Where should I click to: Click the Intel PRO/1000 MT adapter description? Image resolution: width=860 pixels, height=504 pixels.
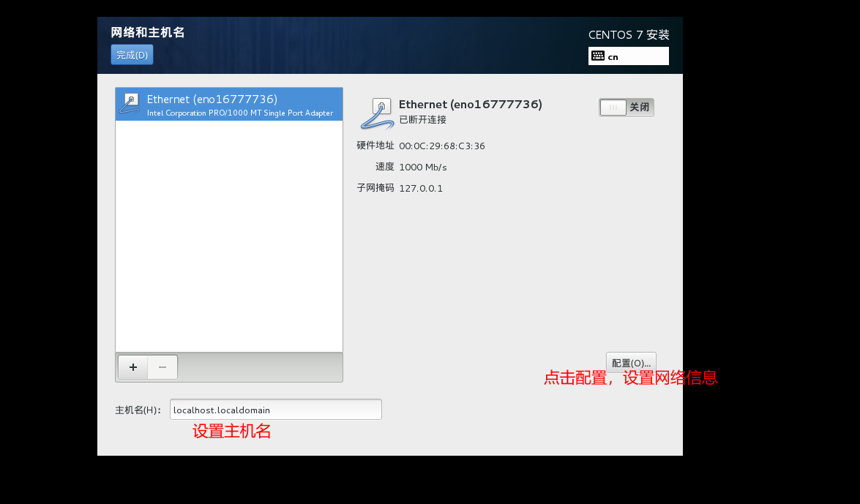click(240, 113)
